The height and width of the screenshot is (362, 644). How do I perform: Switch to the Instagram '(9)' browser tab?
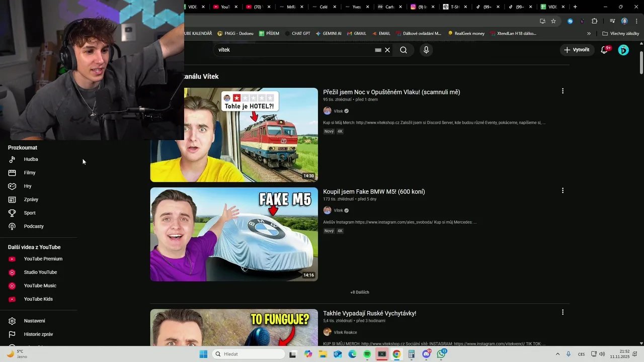tap(422, 7)
